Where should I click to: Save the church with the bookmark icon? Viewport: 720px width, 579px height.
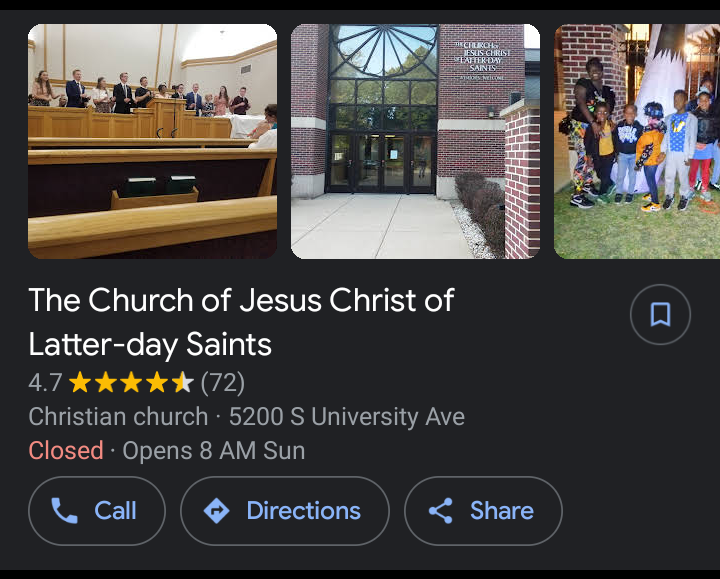[660, 315]
